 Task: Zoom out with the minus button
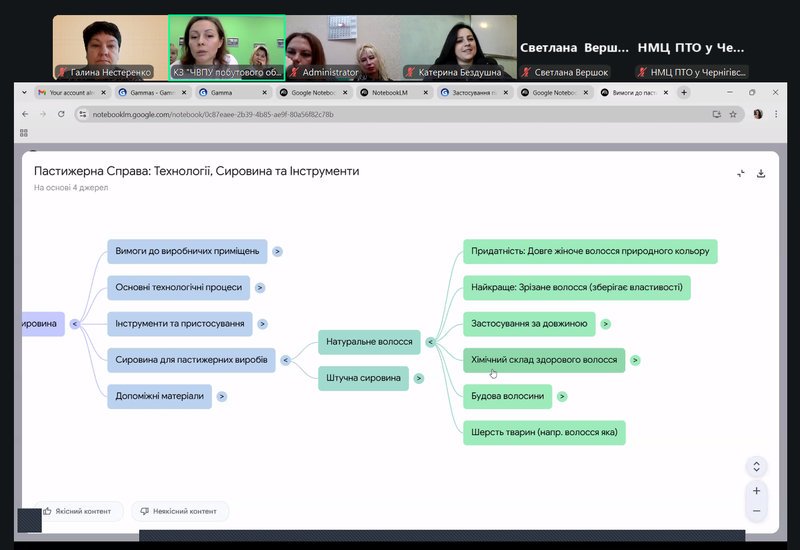(757, 511)
